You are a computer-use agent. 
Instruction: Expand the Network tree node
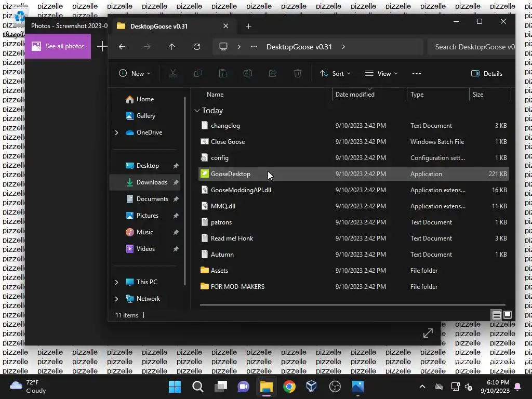116,299
